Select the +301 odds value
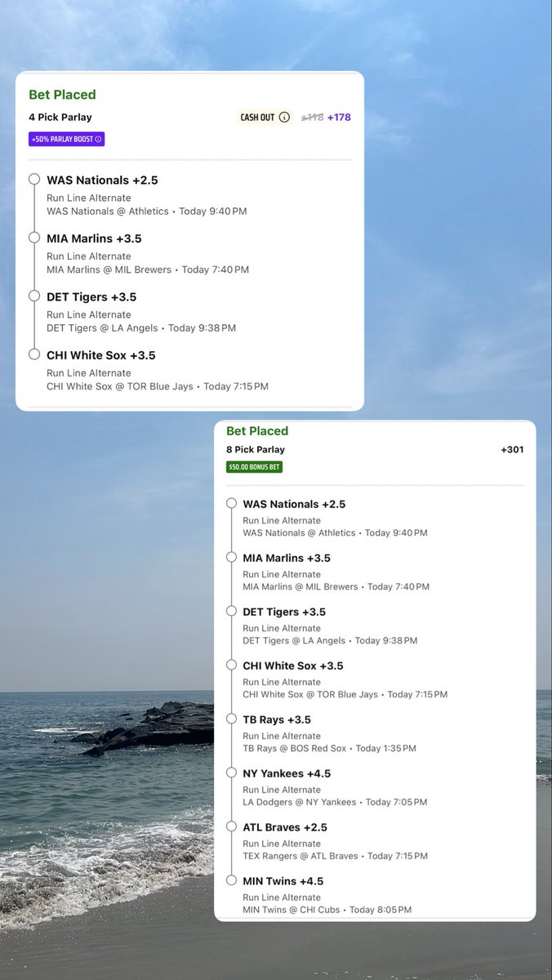Viewport: 552px width, 980px height. pos(512,450)
